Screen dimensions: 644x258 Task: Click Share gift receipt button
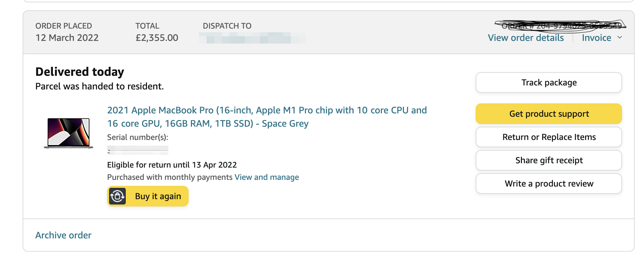[x=549, y=160]
